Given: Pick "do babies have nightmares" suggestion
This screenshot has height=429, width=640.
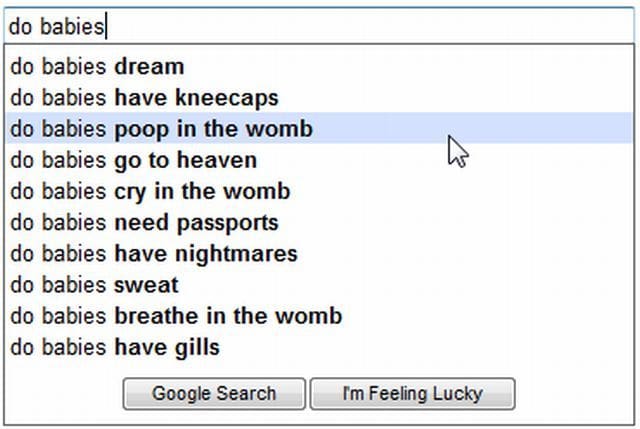Looking at the screenshot, I should point(153,253).
